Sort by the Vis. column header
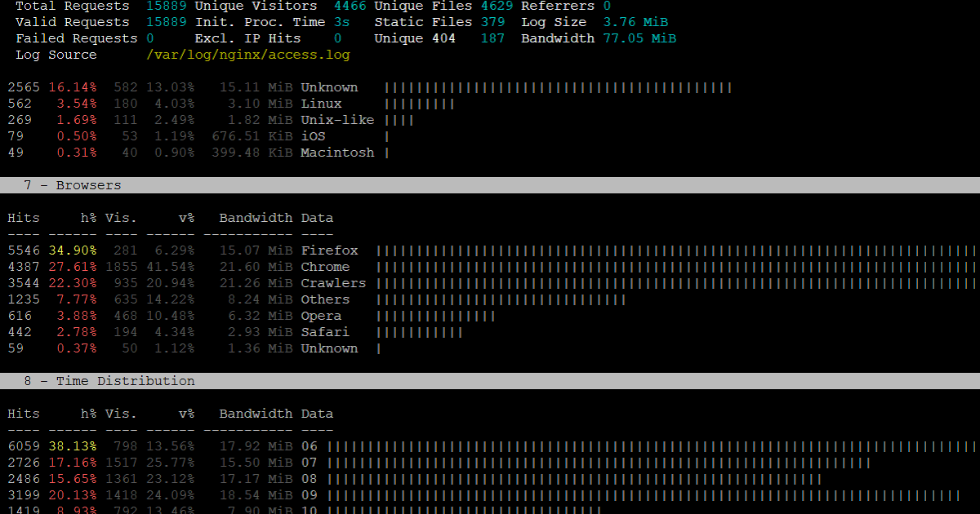The width and height of the screenshot is (980, 514). [121, 217]
